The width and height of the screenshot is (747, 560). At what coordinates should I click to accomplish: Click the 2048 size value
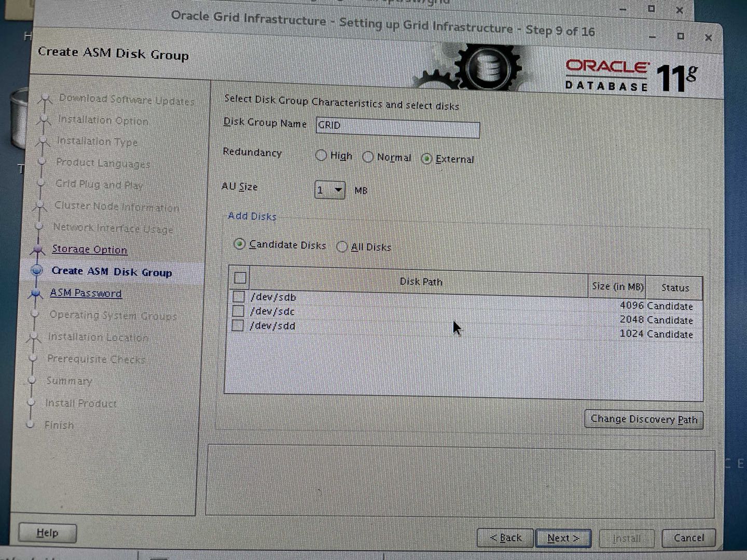click(x=631, y=319)
